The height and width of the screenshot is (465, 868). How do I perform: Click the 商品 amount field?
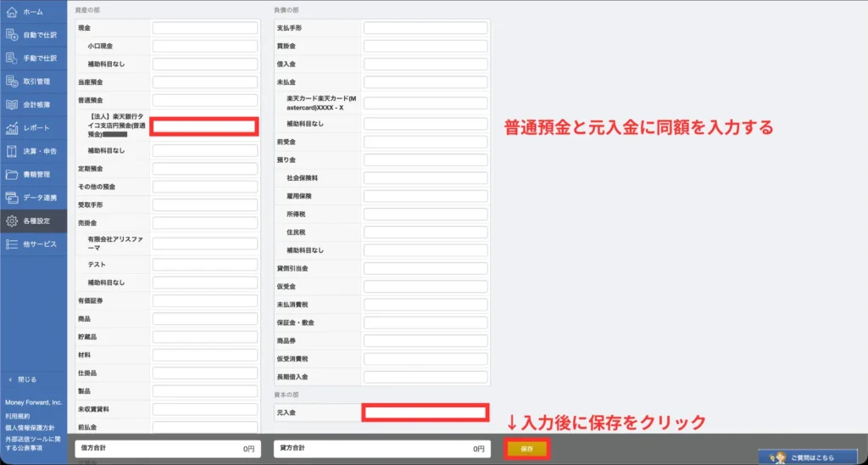pyautogui.click(x=205, y=319)
